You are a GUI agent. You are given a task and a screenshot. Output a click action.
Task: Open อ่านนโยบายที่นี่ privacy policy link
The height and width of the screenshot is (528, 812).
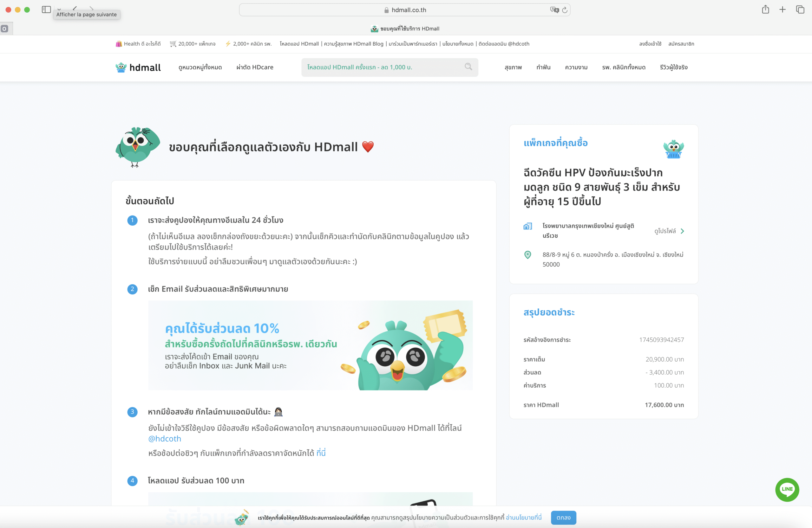(x=523, y=518)
